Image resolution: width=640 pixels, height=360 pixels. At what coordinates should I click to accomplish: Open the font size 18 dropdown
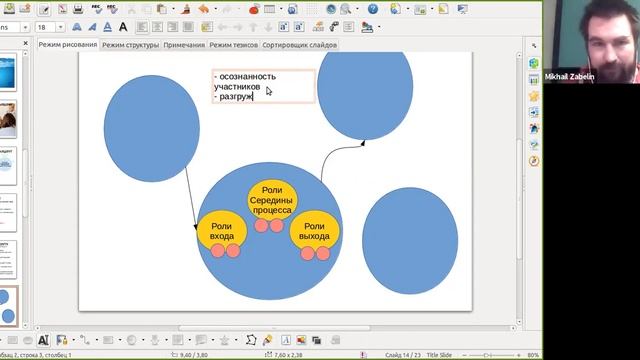(x=60, y=27)
